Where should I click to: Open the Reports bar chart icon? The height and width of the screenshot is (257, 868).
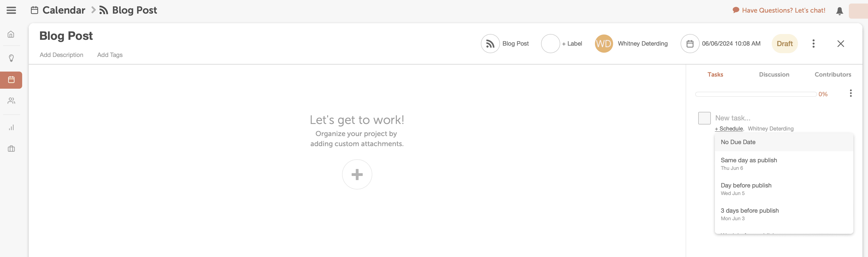pos(11,127)
